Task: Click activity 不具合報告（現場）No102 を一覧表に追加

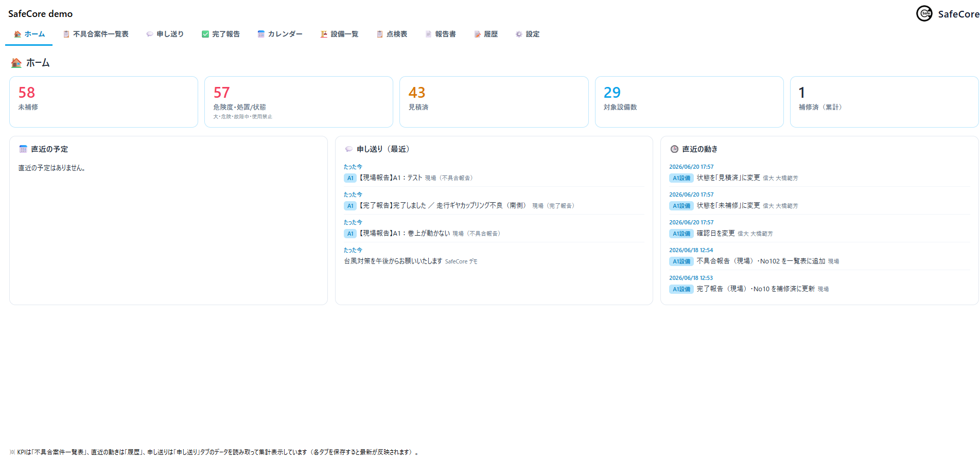Action: [x=761, y=261]
